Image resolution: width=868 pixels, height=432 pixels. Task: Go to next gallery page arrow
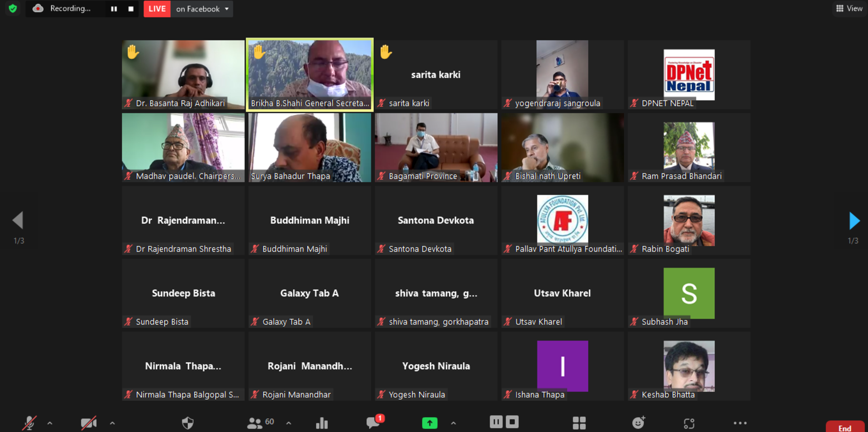854,221
